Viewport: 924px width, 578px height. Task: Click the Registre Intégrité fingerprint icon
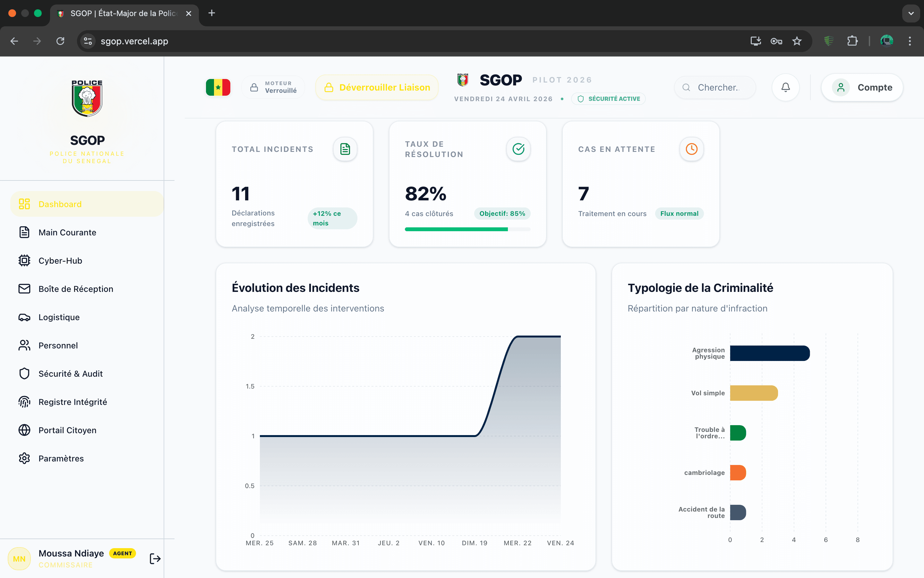(x=24, y=402)
